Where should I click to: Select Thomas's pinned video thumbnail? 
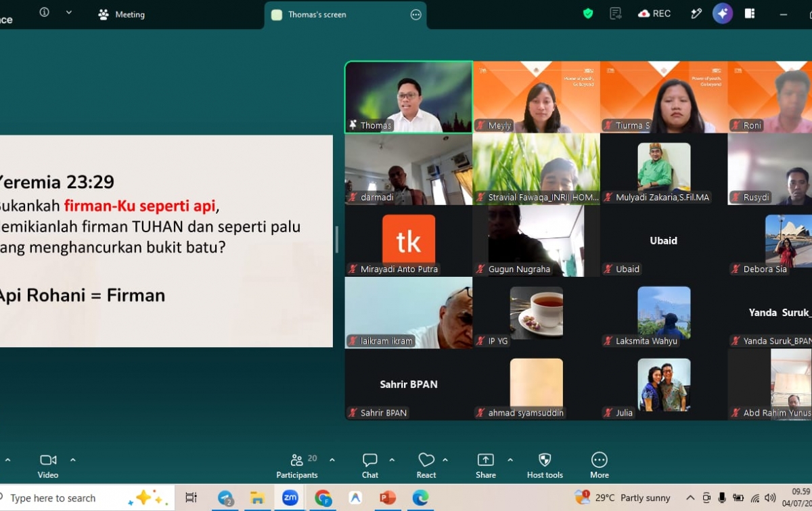pos(409,97)
